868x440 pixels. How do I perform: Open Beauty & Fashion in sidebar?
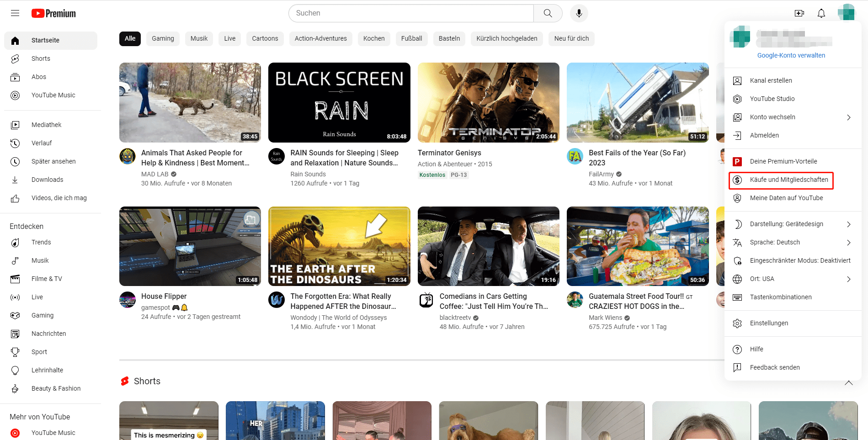coord(51,388)
